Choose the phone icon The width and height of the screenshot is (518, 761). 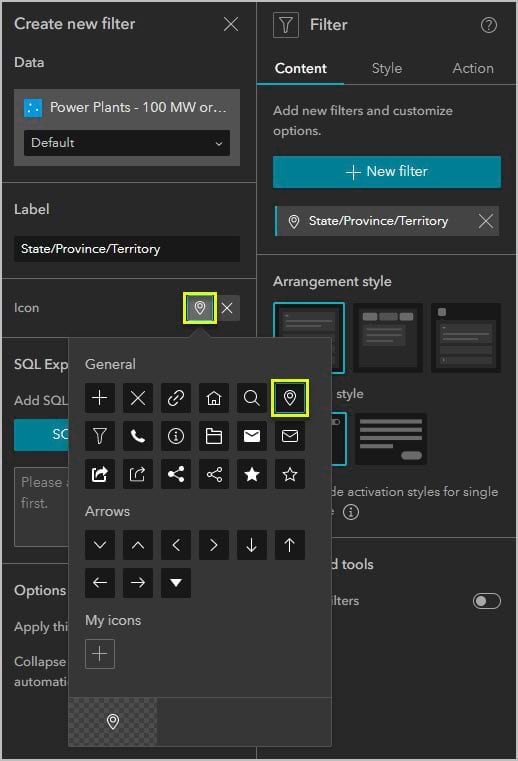[138, 436]
